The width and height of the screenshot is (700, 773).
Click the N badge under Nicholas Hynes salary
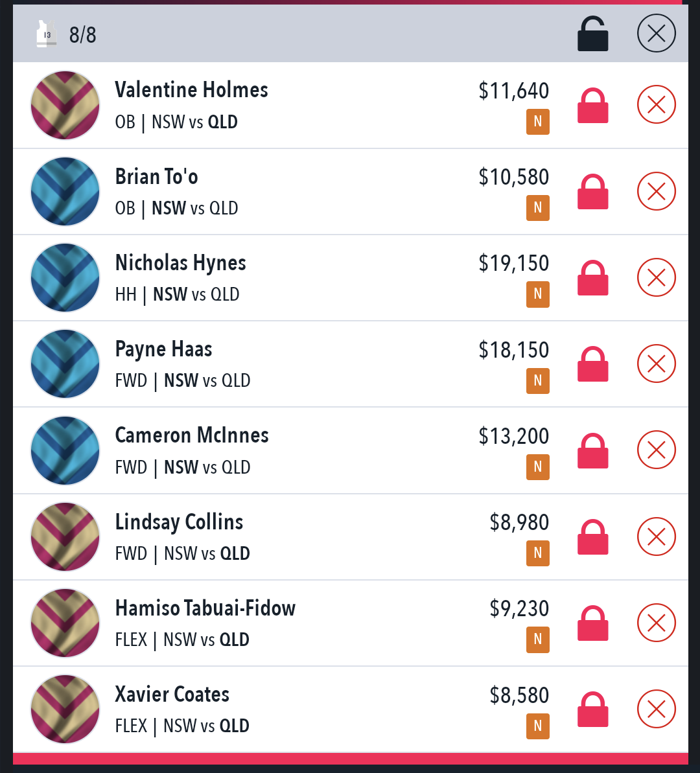[x=538, y=294]
